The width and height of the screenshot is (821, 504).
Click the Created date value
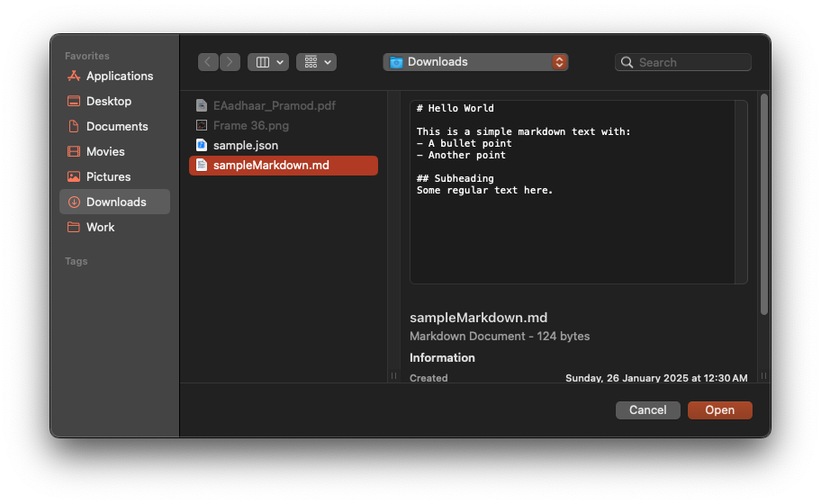coord(656,378)
